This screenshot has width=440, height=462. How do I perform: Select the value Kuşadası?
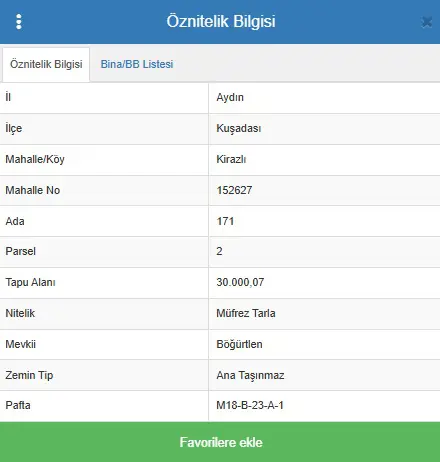tap(239, 128)
